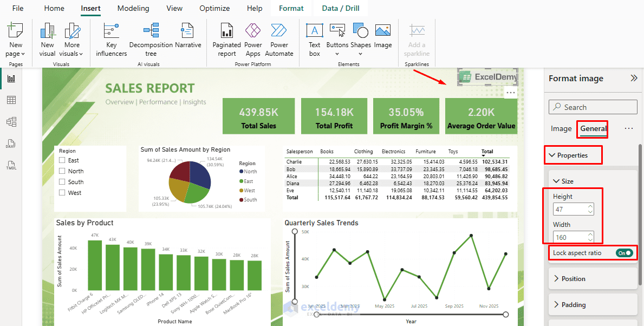This screenshot has width=644, height=326.
Task: Switch to the Format ribbon tab
Action: coord(291,8)
